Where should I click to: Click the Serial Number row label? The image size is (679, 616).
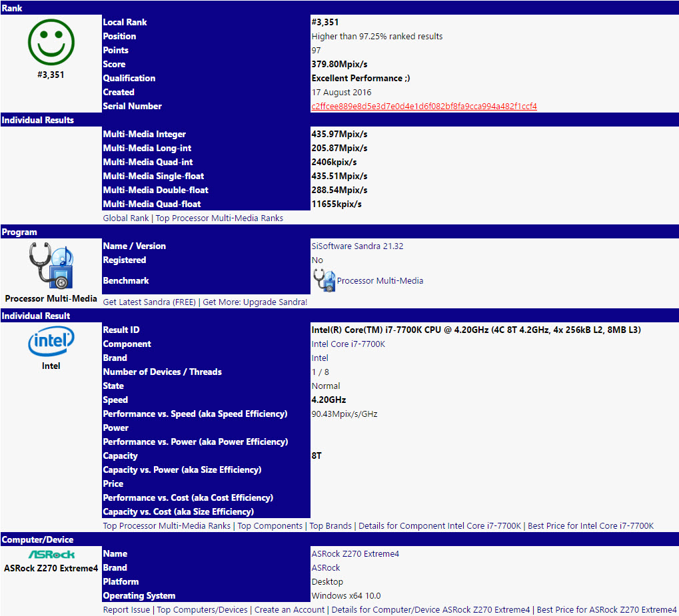tap(132, 106)
